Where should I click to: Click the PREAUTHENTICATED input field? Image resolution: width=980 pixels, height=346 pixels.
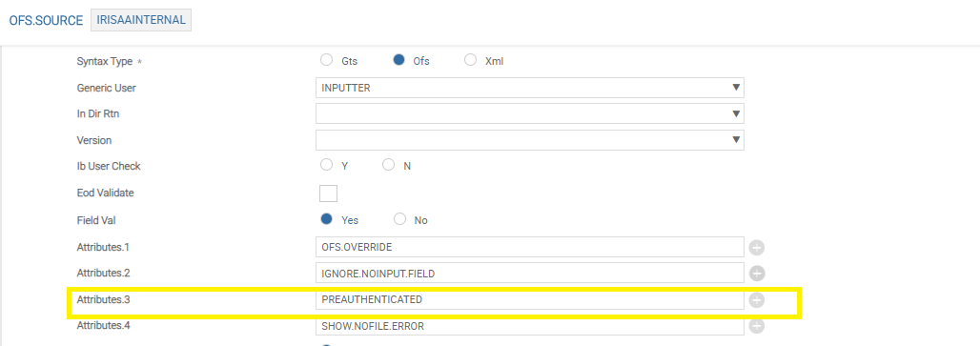pos(530,300)
